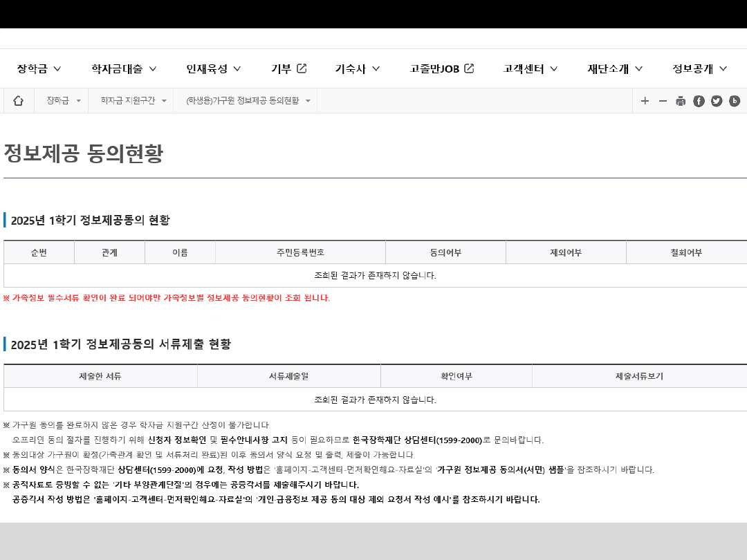The width and height of the screenshot is (747, 560).
Task: Expand the 학자금 지원구간 breadcrumb dropdown
Action: pyautogui.click(x=133, y=101)
